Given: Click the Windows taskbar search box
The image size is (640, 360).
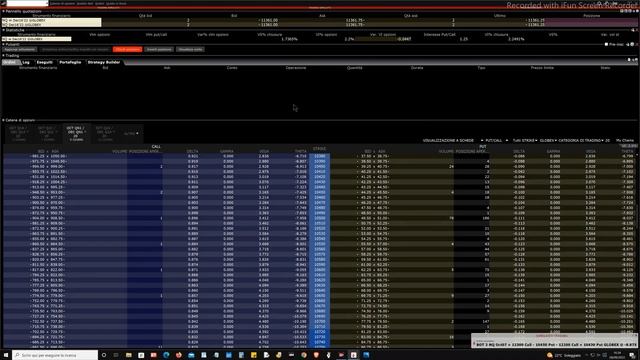Looking at the screenshot, I should pos(55,355).
